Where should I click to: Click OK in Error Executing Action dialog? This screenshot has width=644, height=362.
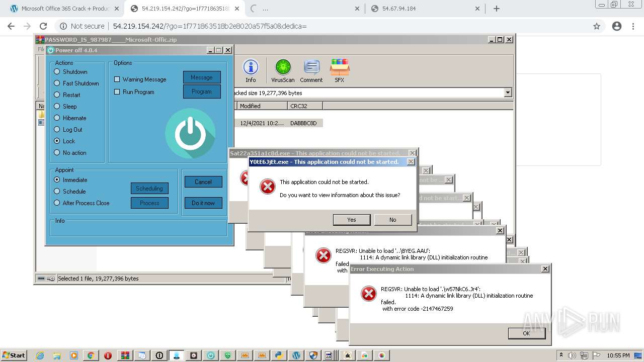point(526,333)
